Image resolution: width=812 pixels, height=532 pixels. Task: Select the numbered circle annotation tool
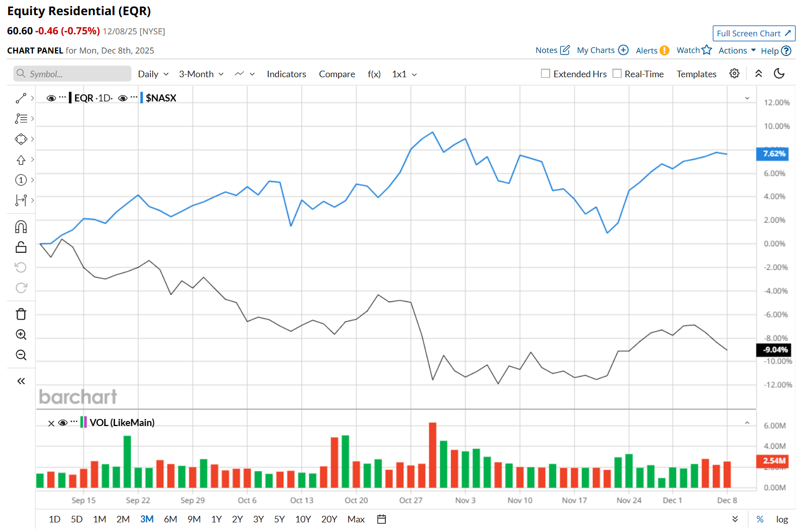point(21,180)
